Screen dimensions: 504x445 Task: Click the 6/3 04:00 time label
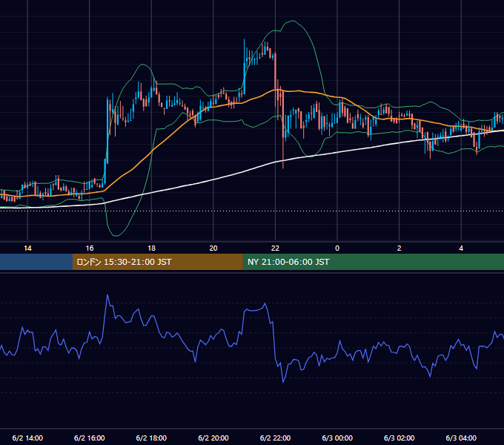pos(461,438)
